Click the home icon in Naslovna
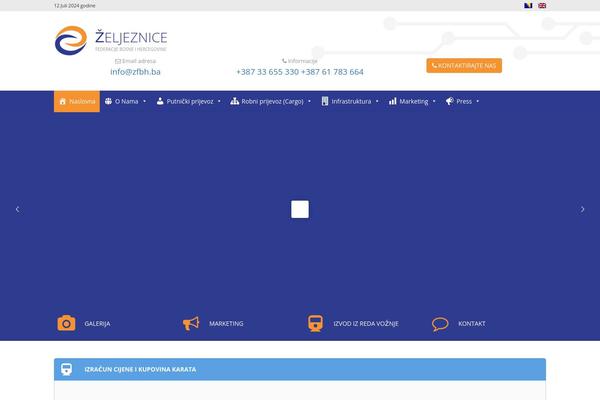This screenshot has width=600, height=400. 63,101
